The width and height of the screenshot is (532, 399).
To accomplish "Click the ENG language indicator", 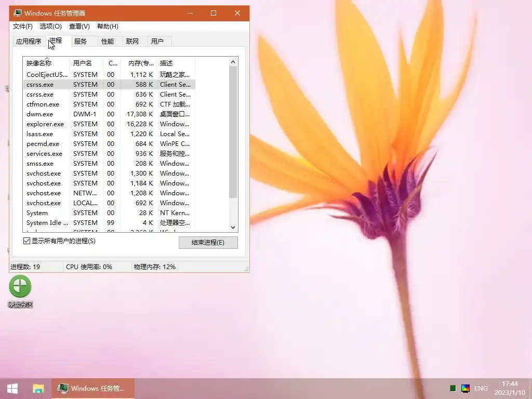I will click(x=481, y=389).
